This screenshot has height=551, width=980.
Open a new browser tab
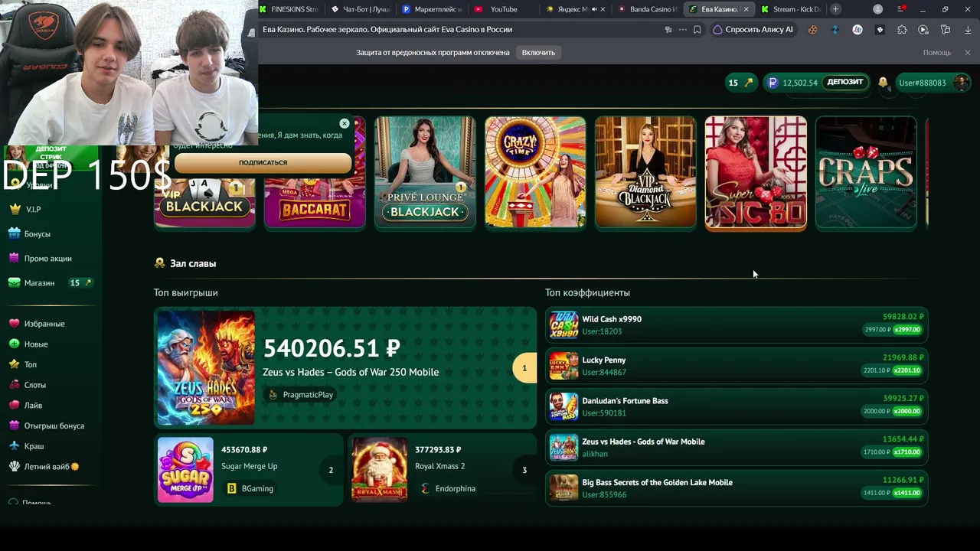click(835, 9)
